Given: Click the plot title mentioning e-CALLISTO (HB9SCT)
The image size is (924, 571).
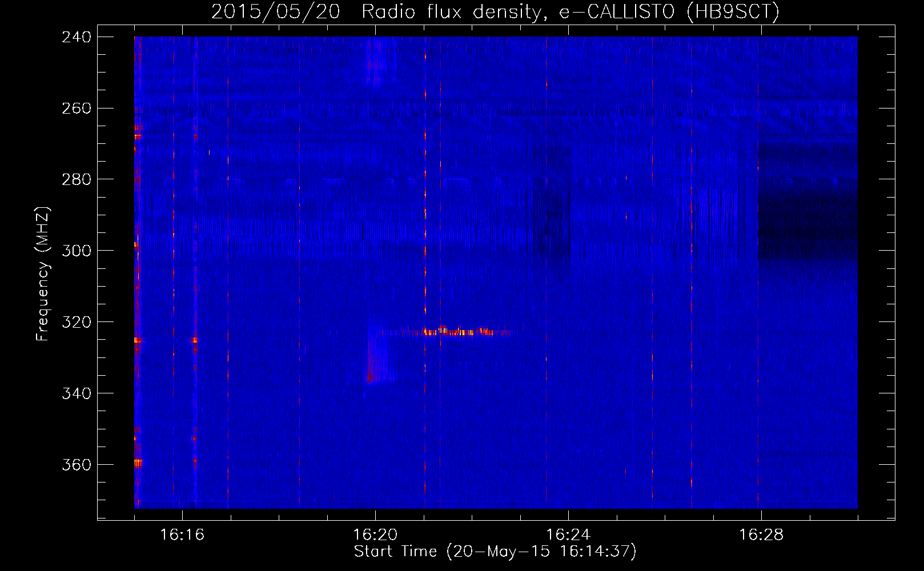Looking at the screenshot, I should (x=495, y=11).
